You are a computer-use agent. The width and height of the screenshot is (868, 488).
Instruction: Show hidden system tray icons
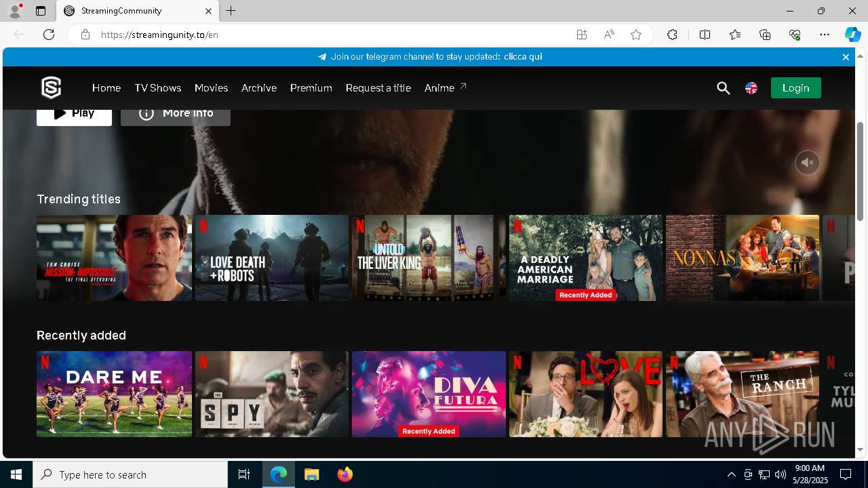pos(731,474)
